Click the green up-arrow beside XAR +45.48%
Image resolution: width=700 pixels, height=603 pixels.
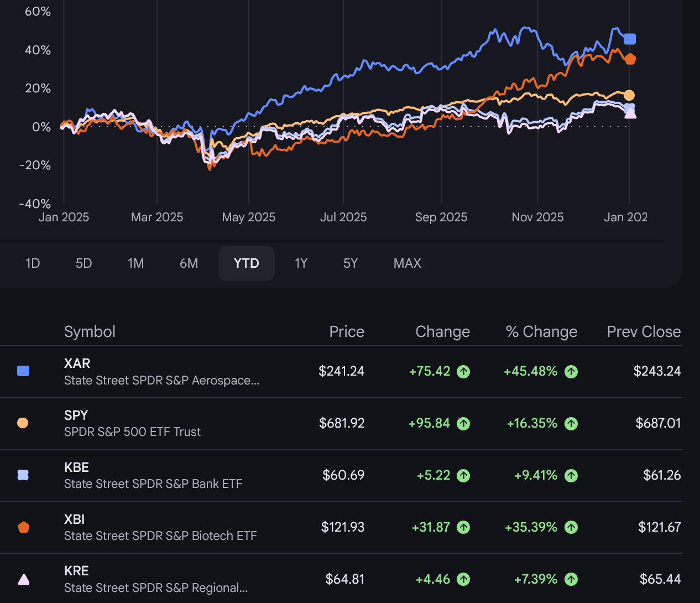coord(571,372)
